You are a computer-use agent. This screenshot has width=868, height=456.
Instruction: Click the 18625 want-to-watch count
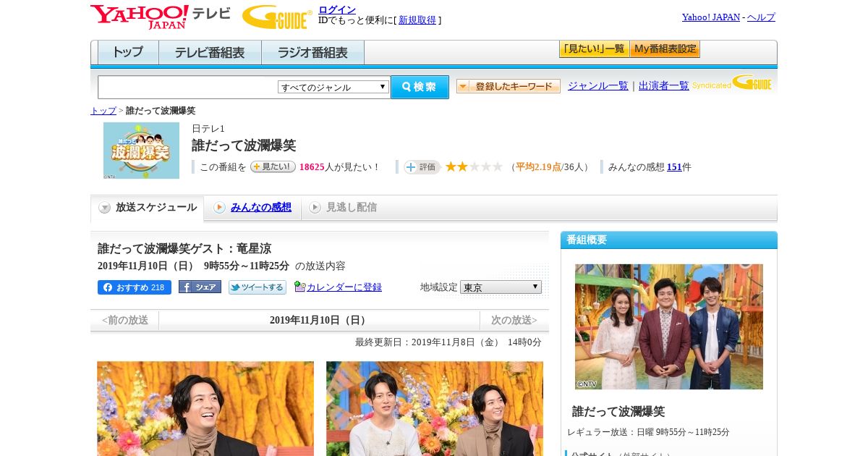click(312, 167)
